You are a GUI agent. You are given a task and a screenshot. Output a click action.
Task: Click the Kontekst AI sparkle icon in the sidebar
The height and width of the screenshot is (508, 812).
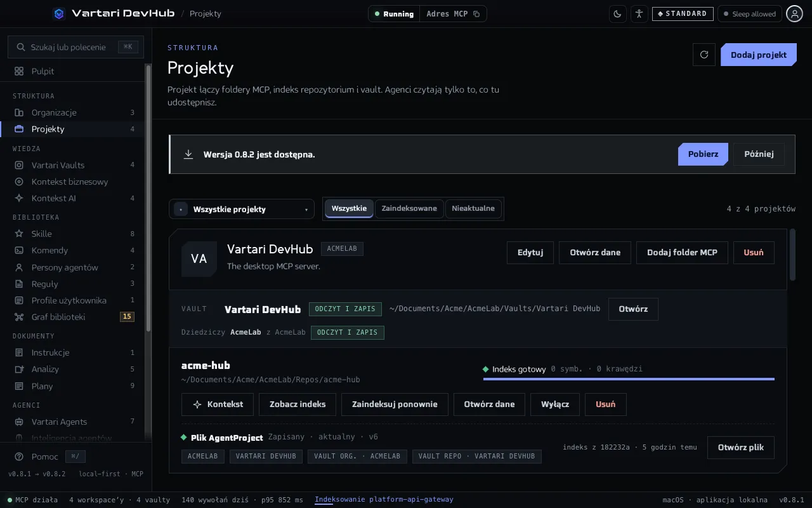click(x=19, y=198)
